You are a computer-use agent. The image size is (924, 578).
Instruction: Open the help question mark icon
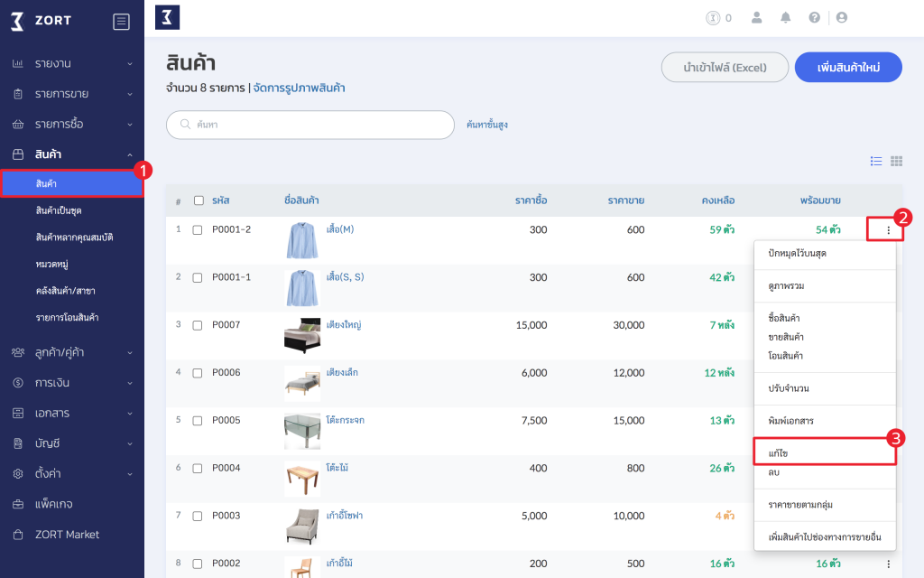[813, 17]
